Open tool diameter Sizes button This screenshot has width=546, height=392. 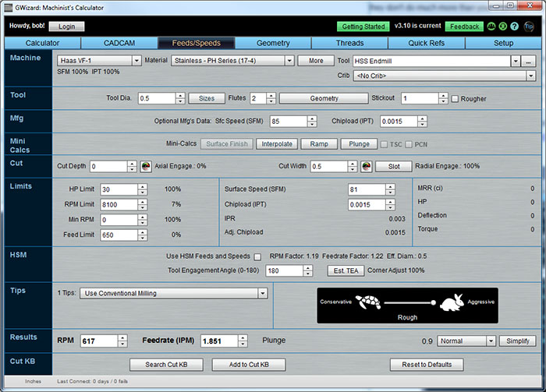point(207,98)
